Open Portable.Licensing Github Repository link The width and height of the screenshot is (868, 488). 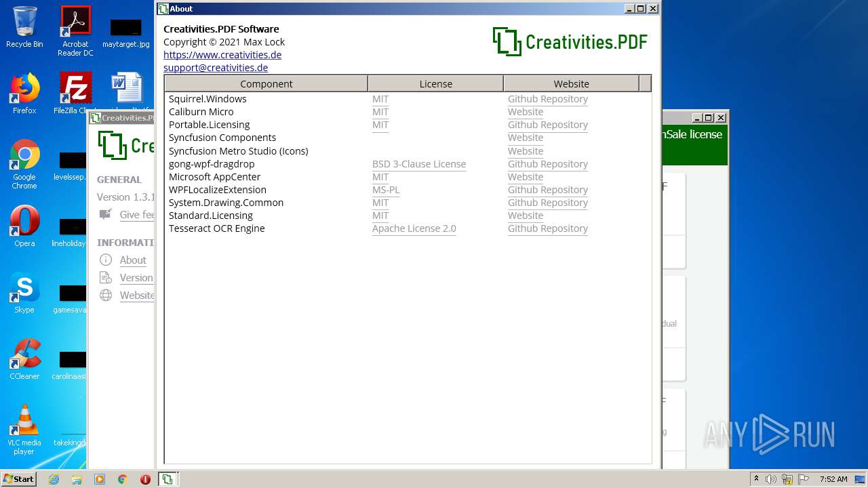(548, 125)
